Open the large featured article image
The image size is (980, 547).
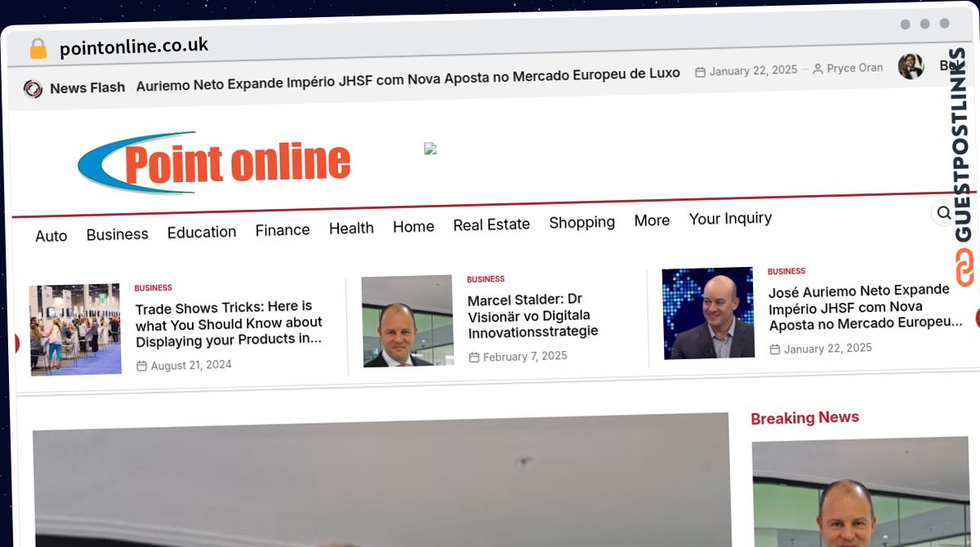381,480
